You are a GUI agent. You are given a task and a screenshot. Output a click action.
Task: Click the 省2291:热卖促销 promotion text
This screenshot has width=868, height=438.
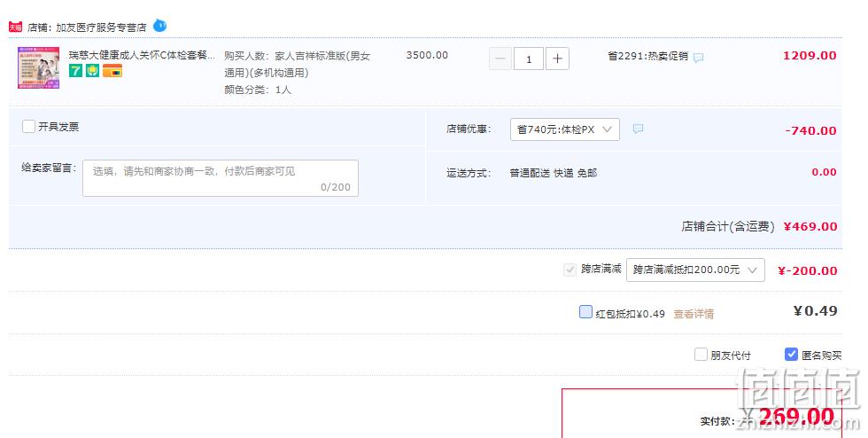click(647, 56)
